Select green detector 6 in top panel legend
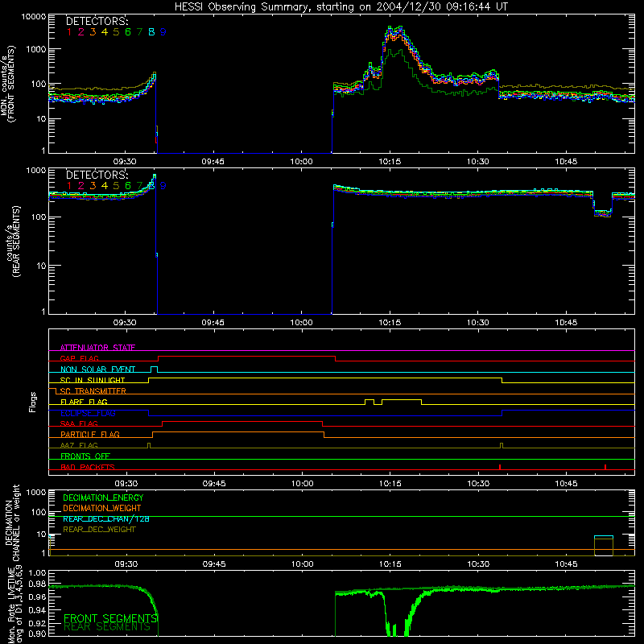 tap(128, 32)
